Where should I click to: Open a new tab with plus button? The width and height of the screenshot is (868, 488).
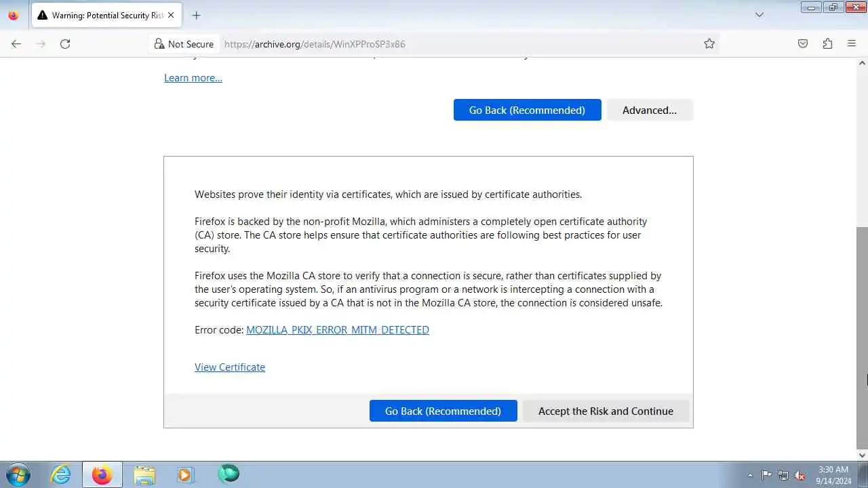[x=196, y=15]
